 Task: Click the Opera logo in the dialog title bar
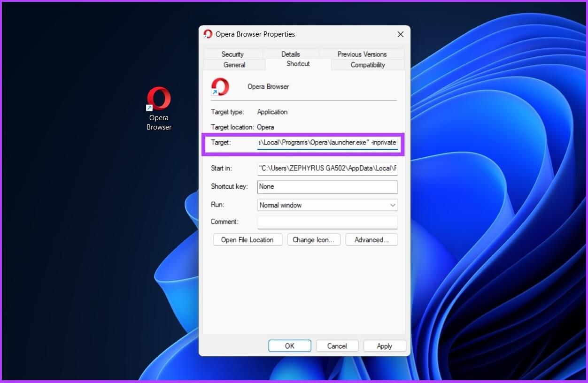(x=208, y=34)
